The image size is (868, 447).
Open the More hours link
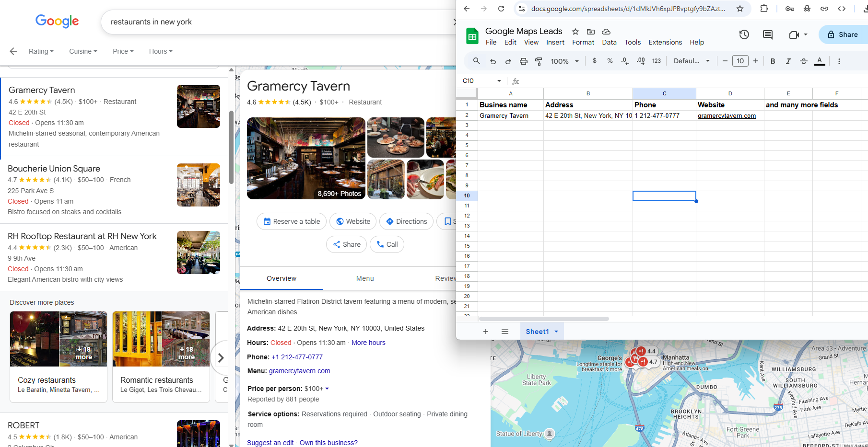click(368, 343)
